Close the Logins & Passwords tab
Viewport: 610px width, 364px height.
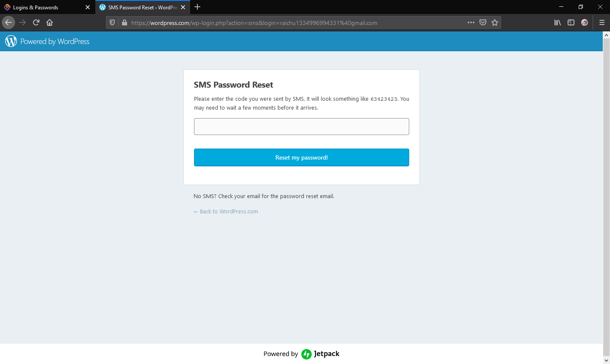tap(88, 7)
